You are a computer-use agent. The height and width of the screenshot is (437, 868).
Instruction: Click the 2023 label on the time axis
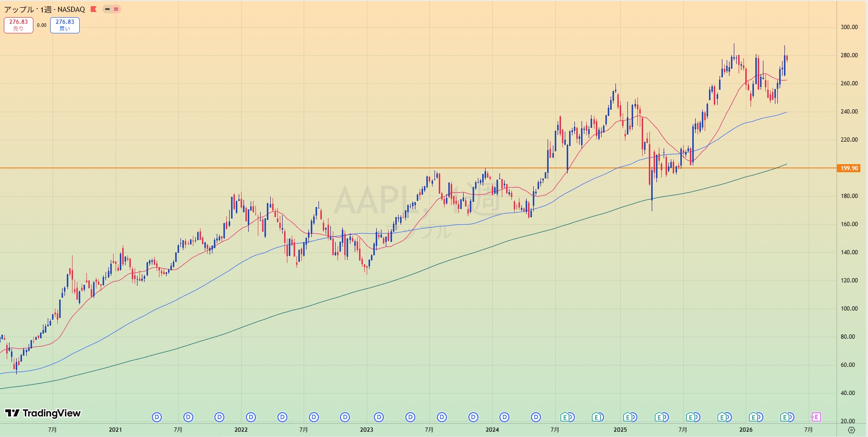[x=367, y=430]
